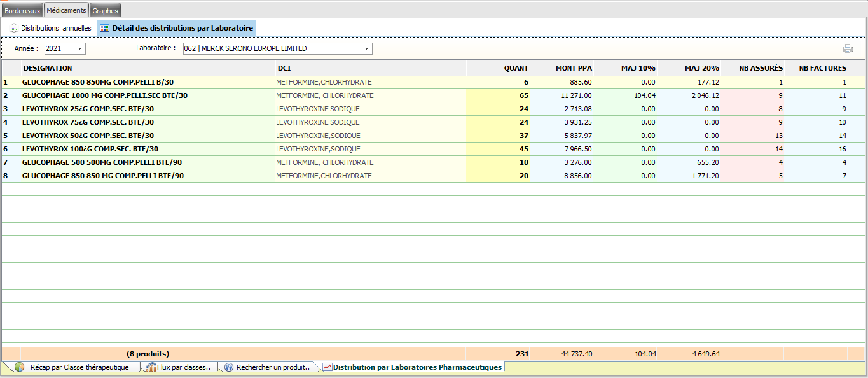The image size is (868, 378).
Task: Sort by the MONT PPA column header
Action: (x=574, y=68)
